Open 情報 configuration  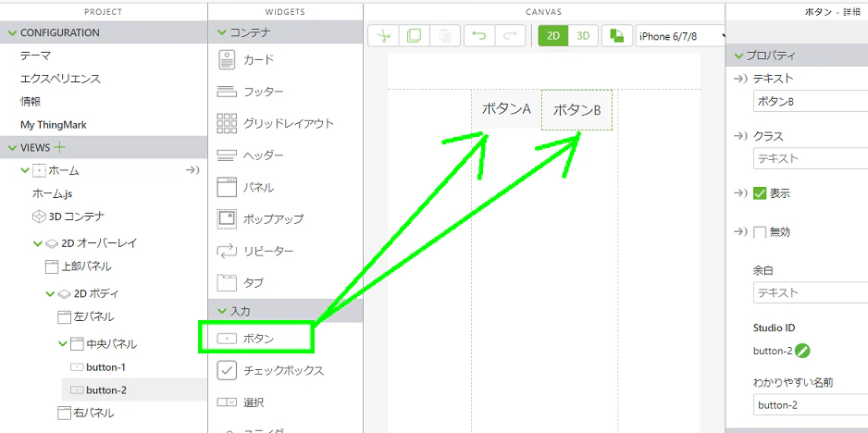coord(31,102)
